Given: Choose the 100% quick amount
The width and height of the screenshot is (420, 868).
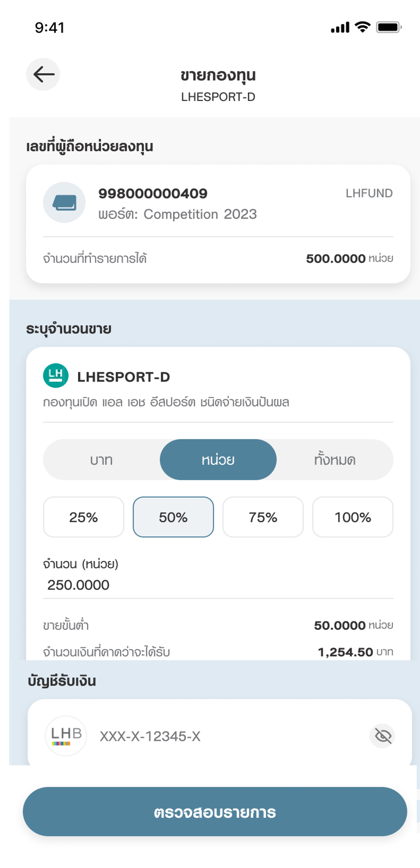Looking at the screenshot, I should pyautogui.click(x=353, y=517).
